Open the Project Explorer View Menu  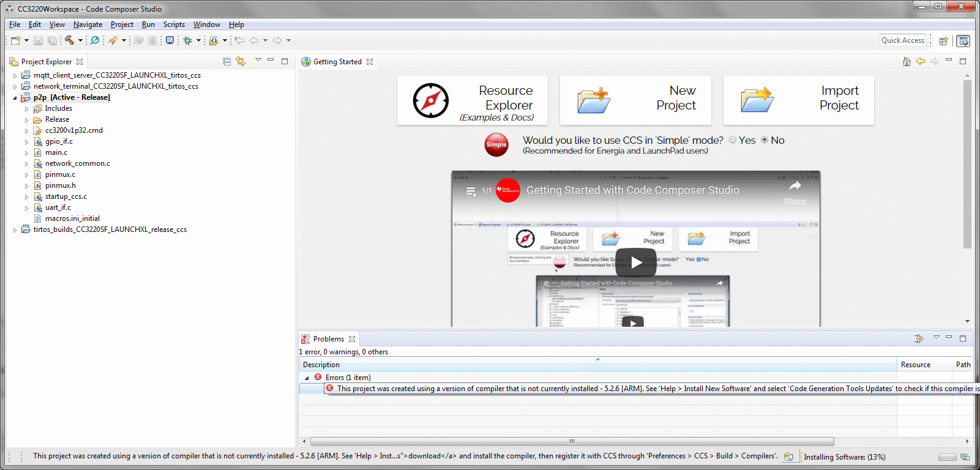(x=258, y=60)
